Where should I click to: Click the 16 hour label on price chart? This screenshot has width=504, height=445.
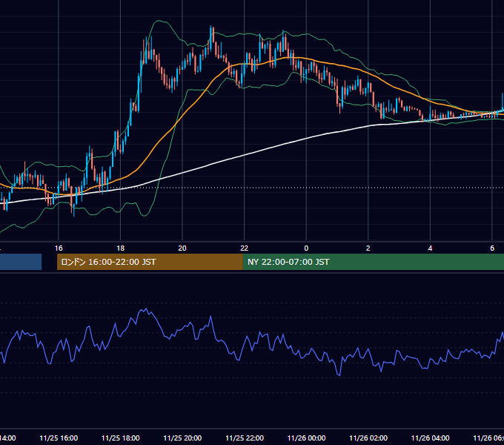pos(59,248)
